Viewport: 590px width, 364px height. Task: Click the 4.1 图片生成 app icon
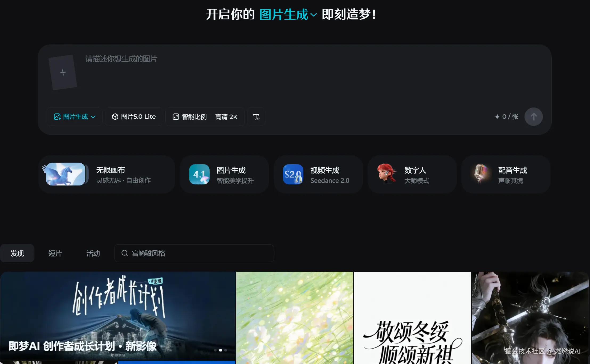point(199,174)
